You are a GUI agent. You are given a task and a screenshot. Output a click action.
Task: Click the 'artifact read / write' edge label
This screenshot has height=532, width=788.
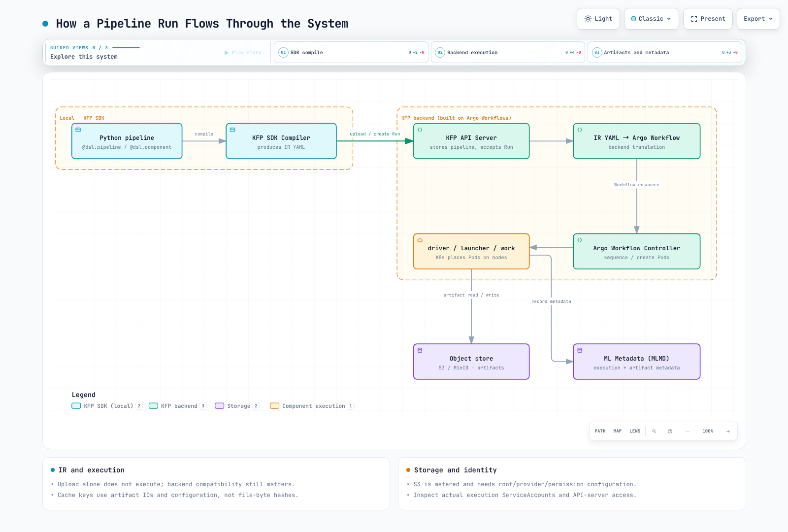(x=471, y=295)
